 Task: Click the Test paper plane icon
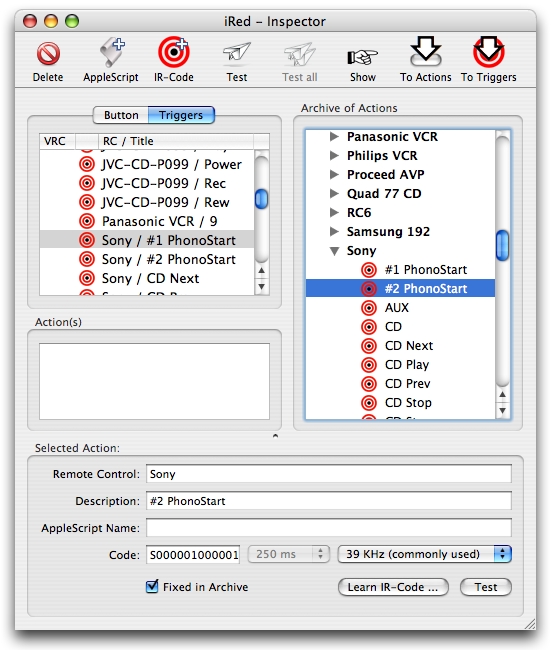(x=237, y=53)
